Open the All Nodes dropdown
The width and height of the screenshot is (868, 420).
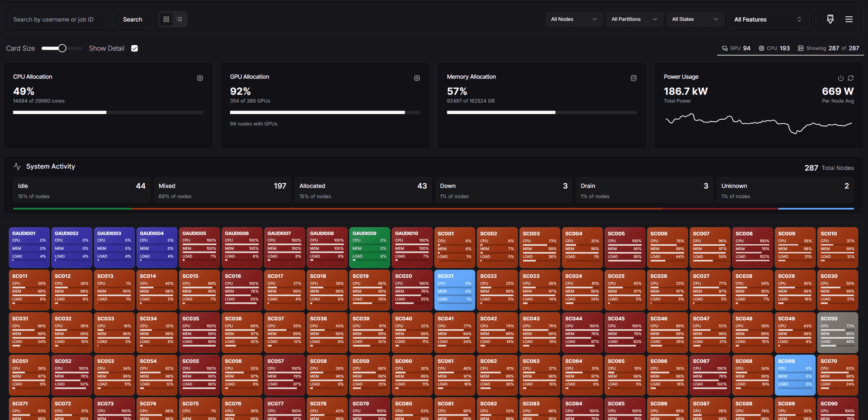coord(574,19)
